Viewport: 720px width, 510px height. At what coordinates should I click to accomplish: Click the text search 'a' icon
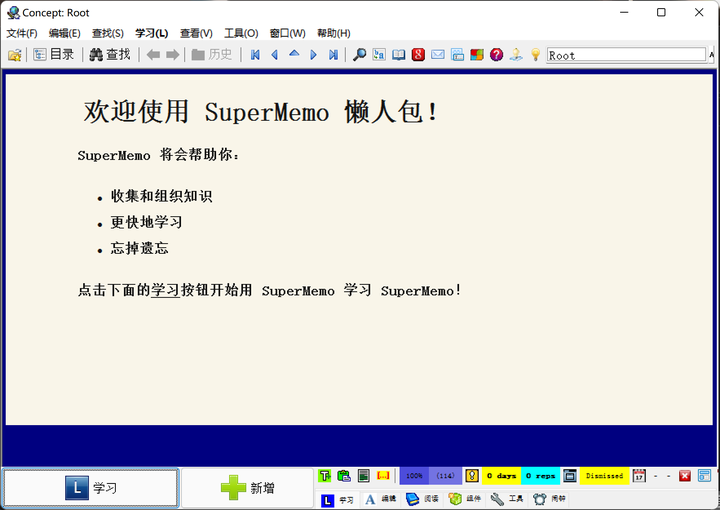tap(379, 55)
